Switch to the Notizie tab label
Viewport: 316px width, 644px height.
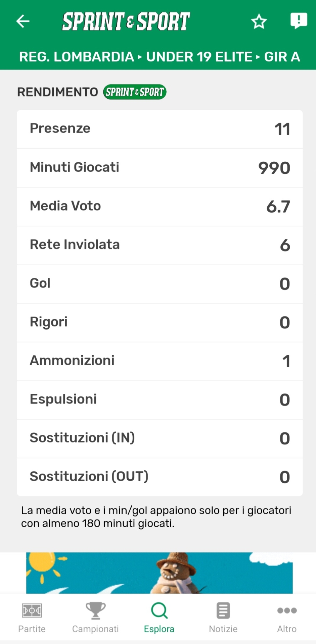pos(223,629)
